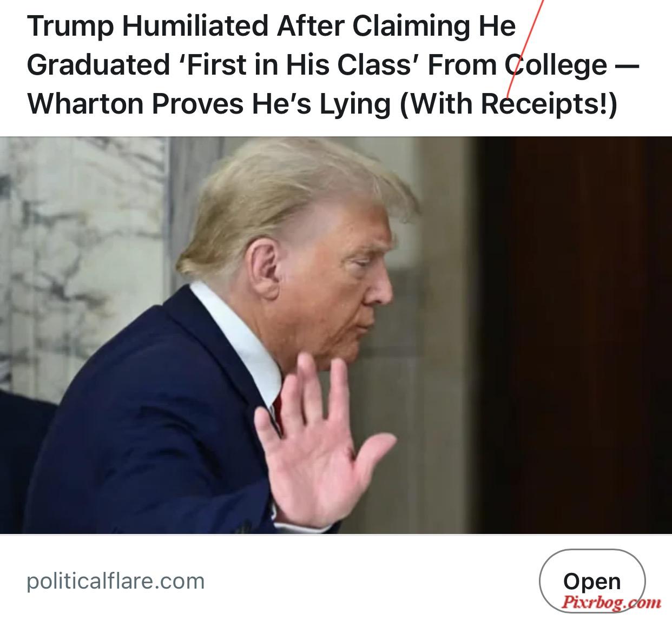Select the Pixrbog.com watermark logo
Viewport: 672px width, 620px height.
610,602
